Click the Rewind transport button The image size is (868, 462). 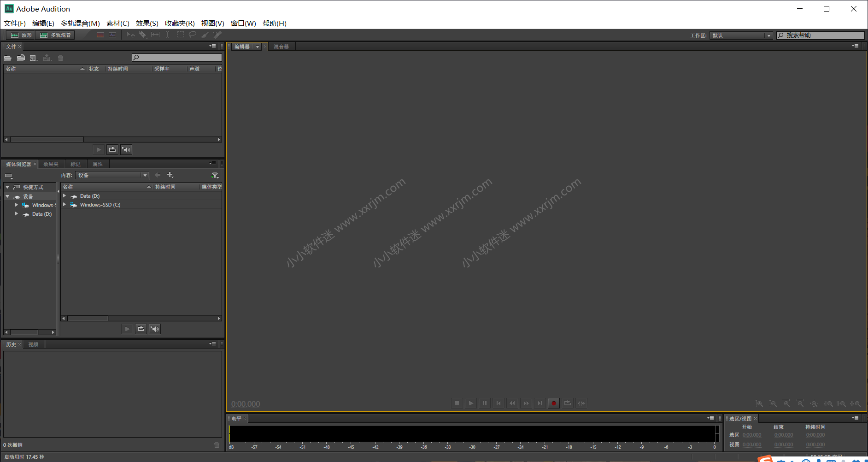(x=512, y=403)
